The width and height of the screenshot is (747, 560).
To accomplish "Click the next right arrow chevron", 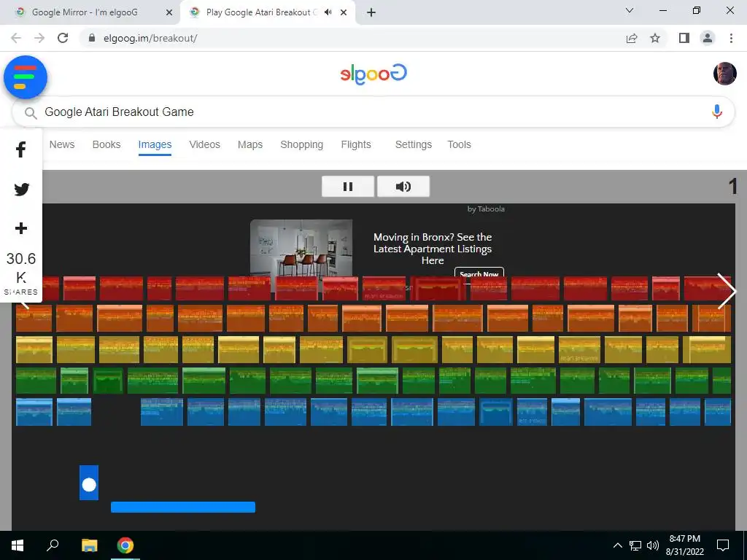I will [x=727, y=291].
